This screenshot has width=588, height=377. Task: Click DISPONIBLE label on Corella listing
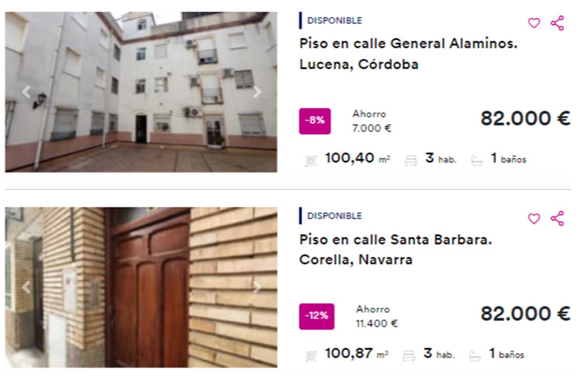(335, 216)
